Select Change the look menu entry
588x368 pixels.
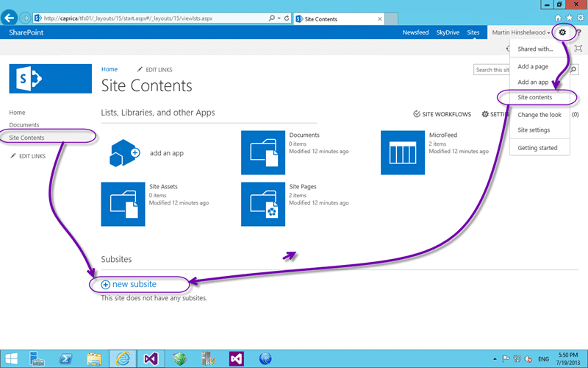point(539,115)
